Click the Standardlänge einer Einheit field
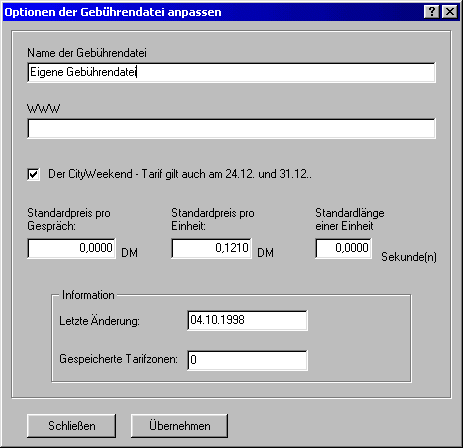463x448 pixels. coord(343,248)
